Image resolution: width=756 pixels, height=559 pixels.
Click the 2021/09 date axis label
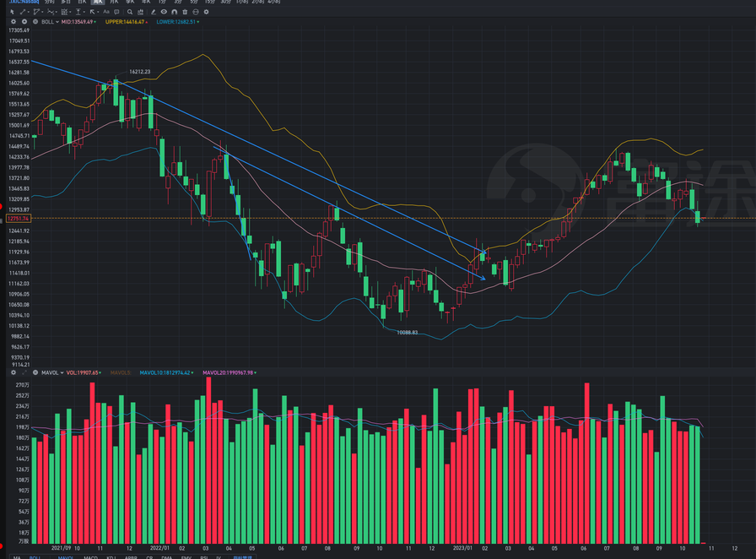[62, 548]
